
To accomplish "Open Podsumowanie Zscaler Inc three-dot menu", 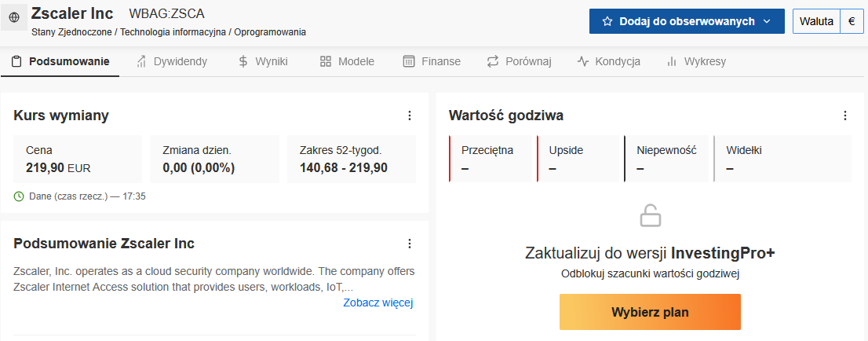I will tap(410, 244).
